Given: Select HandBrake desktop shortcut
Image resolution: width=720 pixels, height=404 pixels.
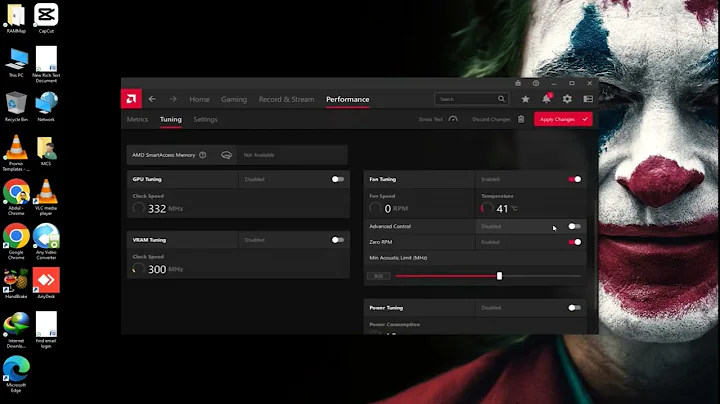Looking at the screenshot, I should point(16,283).
